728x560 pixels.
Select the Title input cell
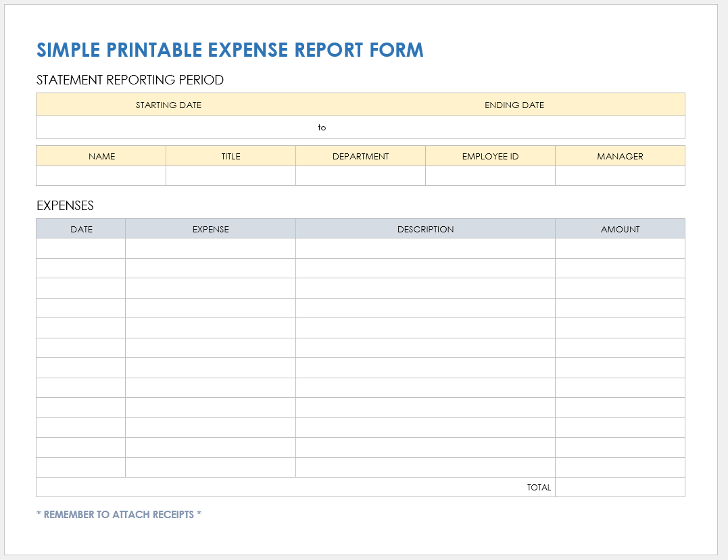(x=230, y=176)
